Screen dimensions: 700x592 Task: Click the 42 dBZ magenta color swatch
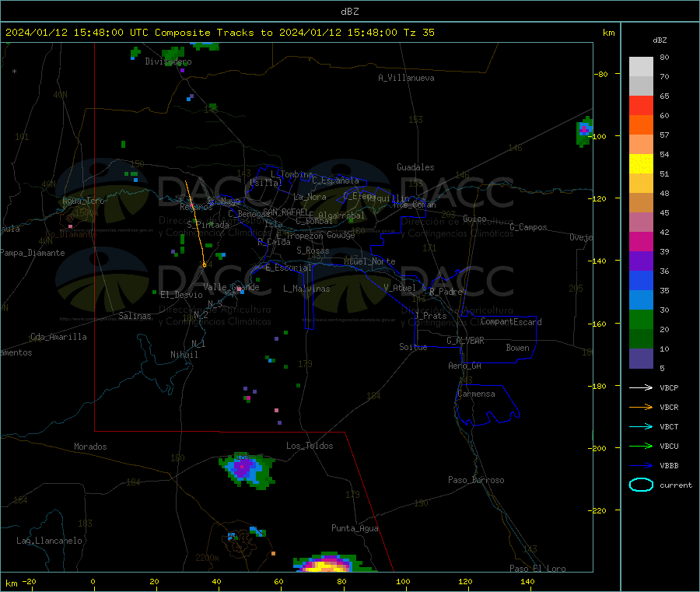(641, 241)
